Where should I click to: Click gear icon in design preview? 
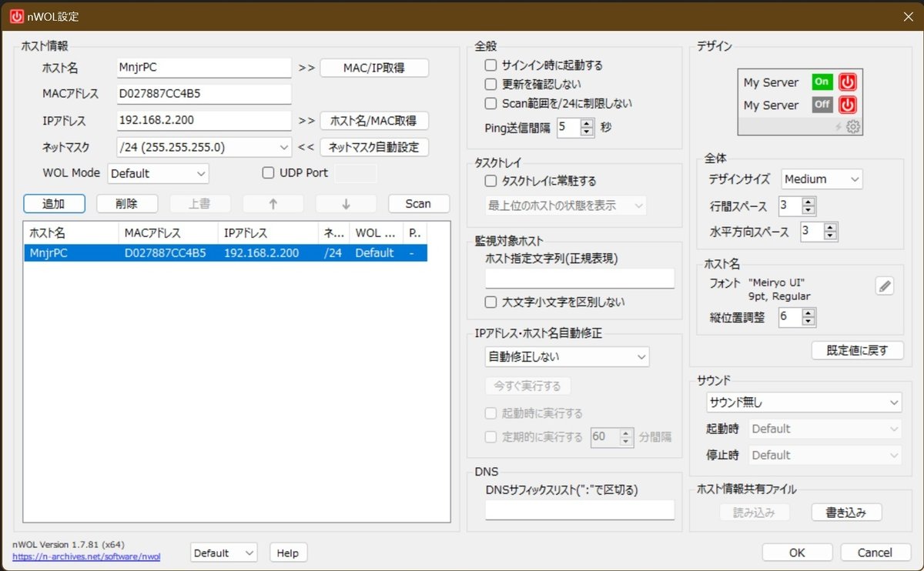click(x=852, y=127)
